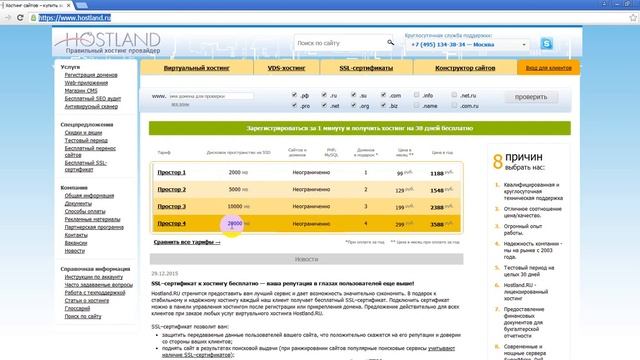Open Бесплатный SEO аудит link
The image size is (640, 360).
pos(93,98)
